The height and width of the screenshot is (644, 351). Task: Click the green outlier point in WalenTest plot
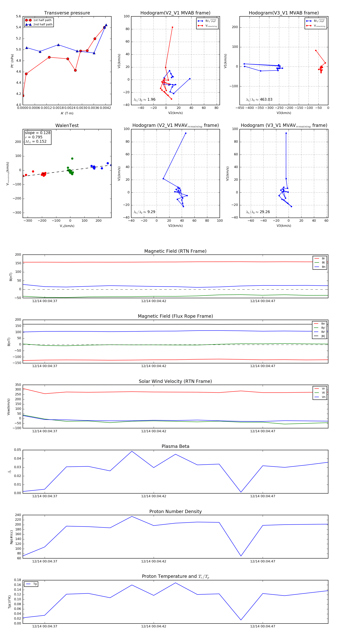72,158
